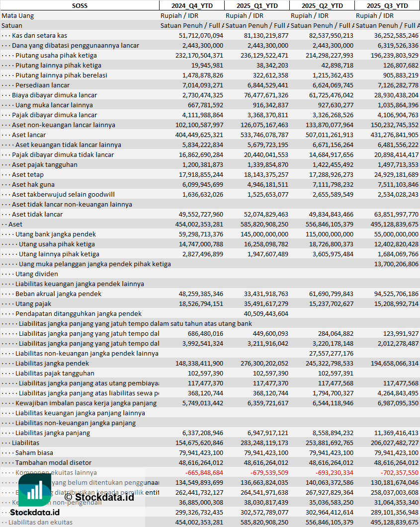Click deferred revenue value 40,509,443,604
Image resolution: width=420 pixels, height=527 pixels.
tap(266, 314)
